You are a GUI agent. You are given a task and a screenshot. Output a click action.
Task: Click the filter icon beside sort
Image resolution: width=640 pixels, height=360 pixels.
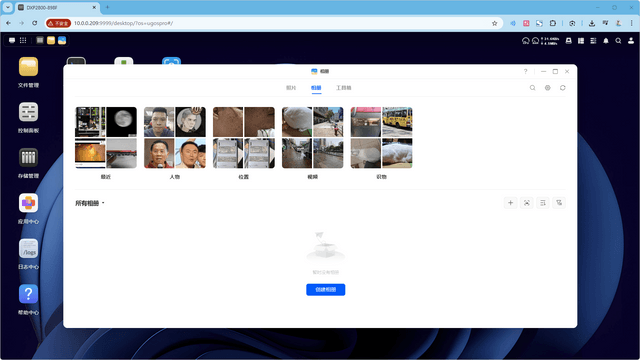click(559, 203)
